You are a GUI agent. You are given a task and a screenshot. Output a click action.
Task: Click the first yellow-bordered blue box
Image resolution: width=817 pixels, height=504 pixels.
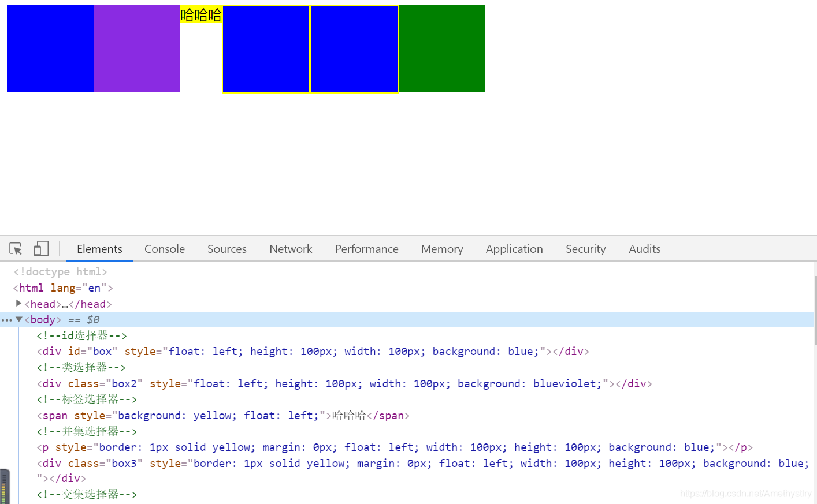(x=266, y=49)
